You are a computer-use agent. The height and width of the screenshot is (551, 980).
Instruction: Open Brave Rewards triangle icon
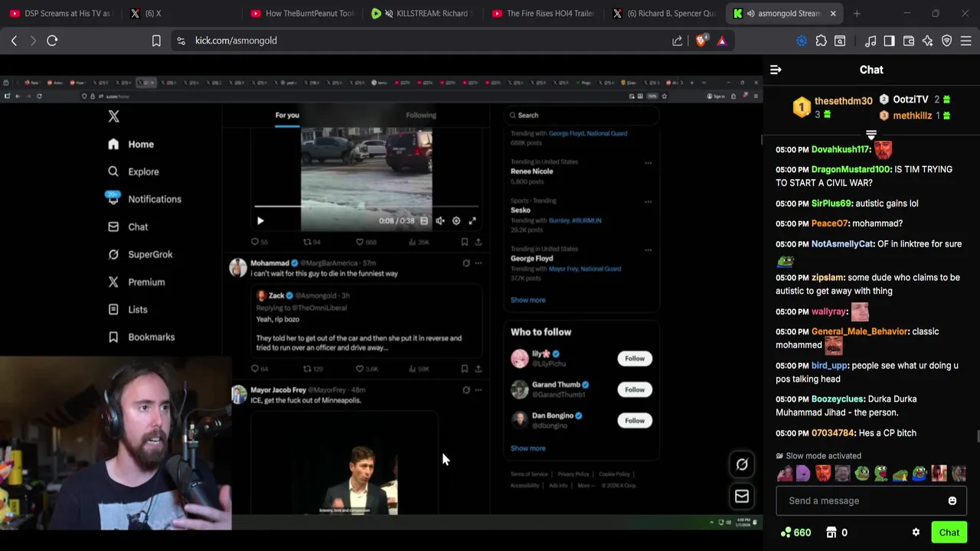pyautogui.click(x=721, y=41)
